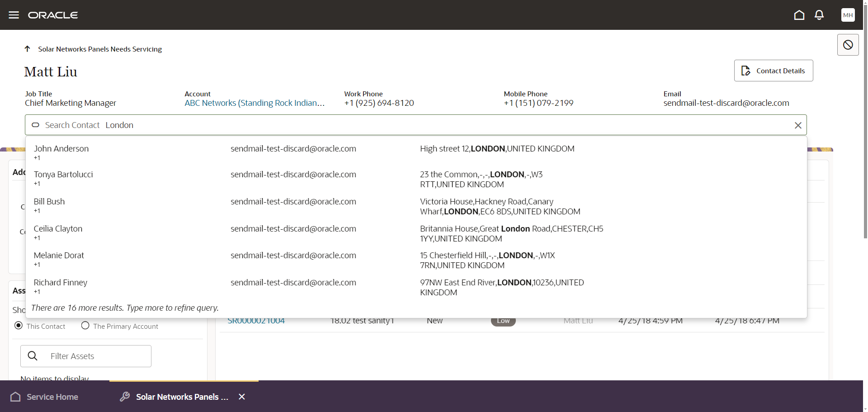
Task: Open notifications bell
Action: click(819, 15)
